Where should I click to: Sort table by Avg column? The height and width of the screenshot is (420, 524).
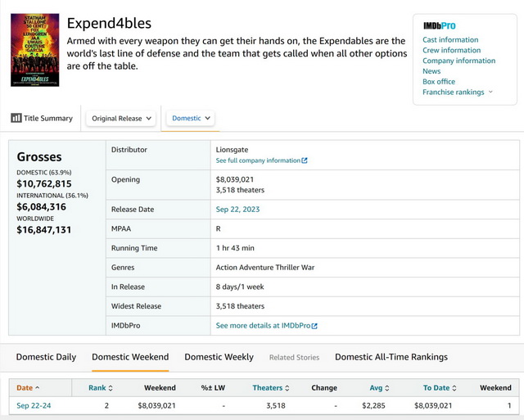coord(378,387)
